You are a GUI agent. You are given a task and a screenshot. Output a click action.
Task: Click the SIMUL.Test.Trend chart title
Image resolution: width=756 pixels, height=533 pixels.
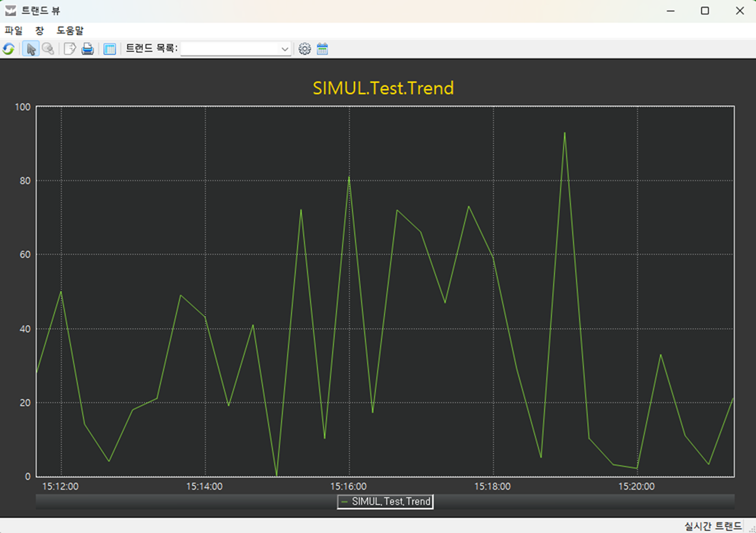pos(383,88)
